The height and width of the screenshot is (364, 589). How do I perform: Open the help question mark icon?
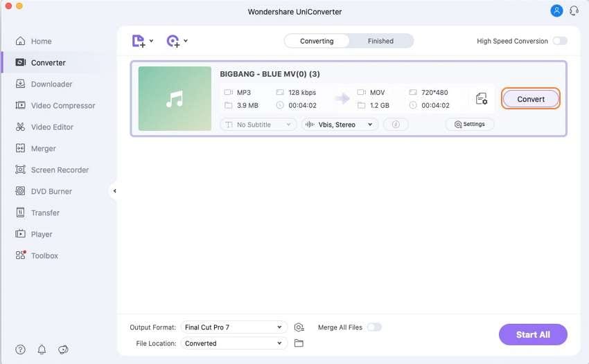20,349
